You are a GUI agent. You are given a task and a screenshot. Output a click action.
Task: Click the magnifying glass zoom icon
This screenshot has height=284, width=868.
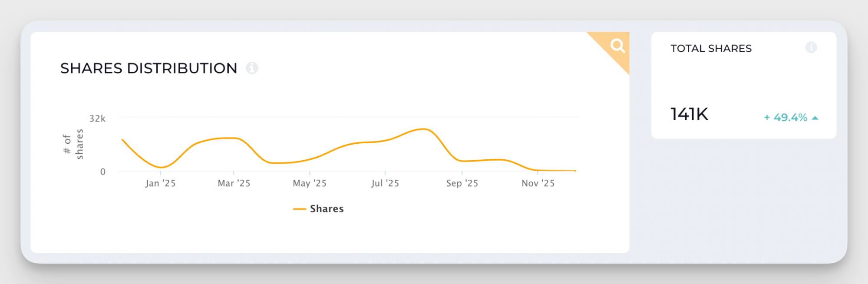pyautogui.click(x=618, y=45)
